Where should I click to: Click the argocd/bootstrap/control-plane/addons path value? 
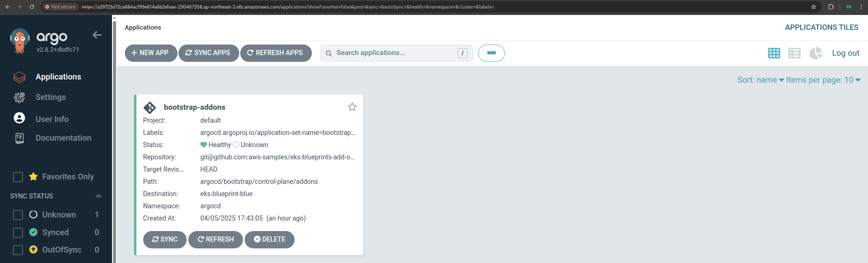(259, 181)
